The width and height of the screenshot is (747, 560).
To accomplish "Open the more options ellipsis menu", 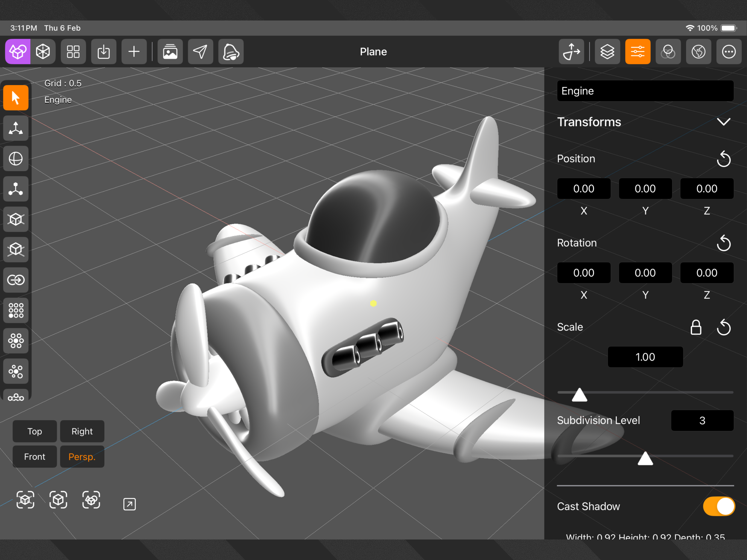I will (x=729, y=52).
